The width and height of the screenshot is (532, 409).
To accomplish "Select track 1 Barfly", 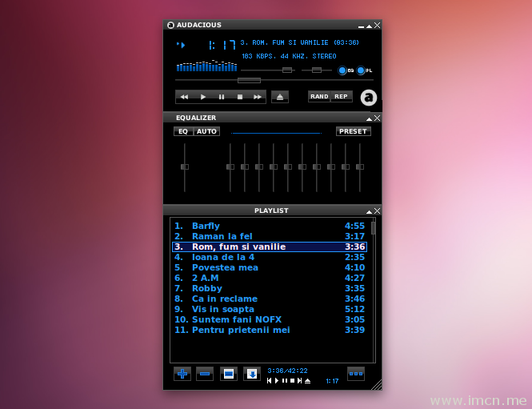I will pyautogui.click(x=270, y=226).
